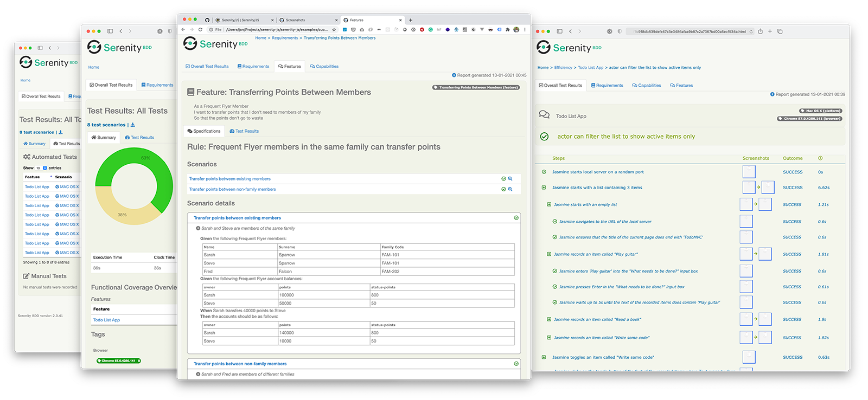The height and width of the screenshot is (400, 868).
Task: Click download icon in far-left window
Action: tap(61, 132)
